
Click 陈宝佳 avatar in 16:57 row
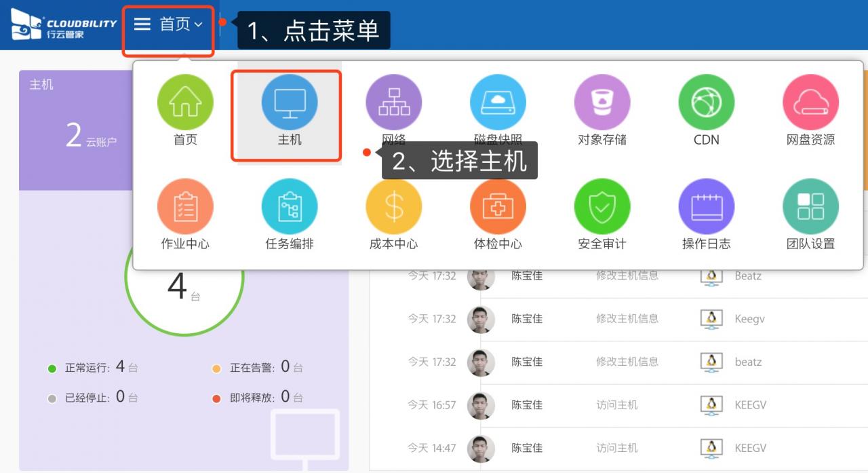(x=481, y=405)
